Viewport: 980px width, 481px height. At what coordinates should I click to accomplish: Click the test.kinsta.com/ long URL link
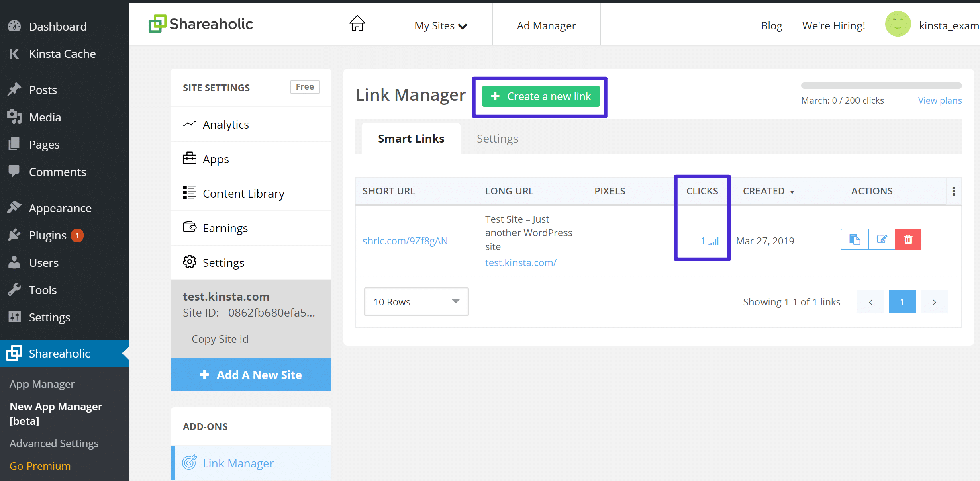[x=521, y=262]
